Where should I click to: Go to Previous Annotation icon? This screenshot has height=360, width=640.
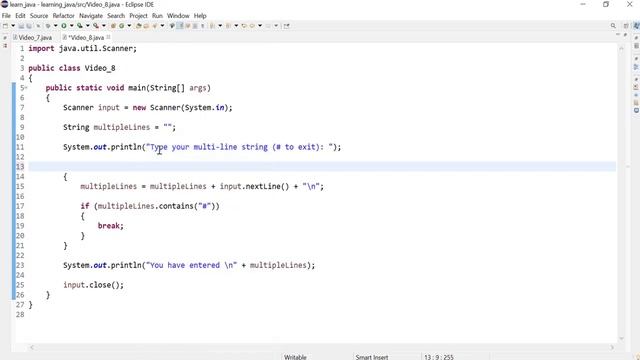[x=228, y=26]
